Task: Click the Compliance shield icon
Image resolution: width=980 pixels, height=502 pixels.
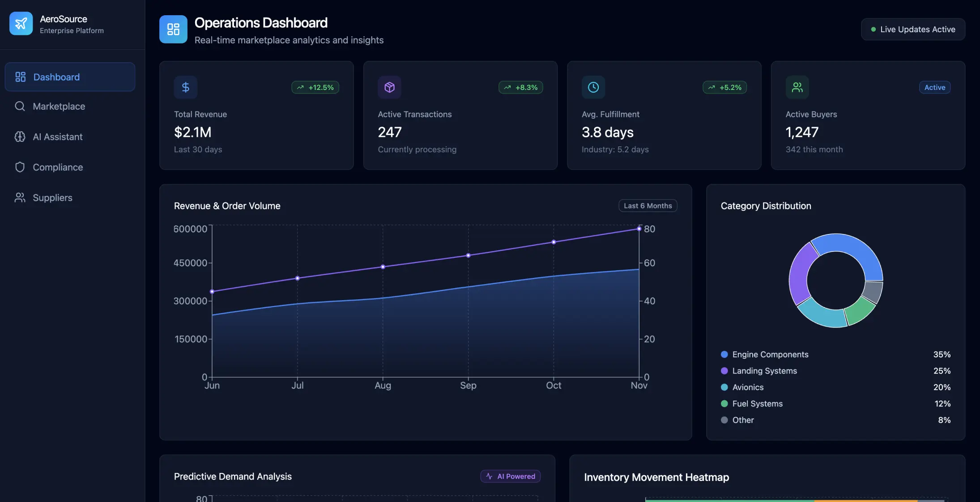Action: click(21, 167)
